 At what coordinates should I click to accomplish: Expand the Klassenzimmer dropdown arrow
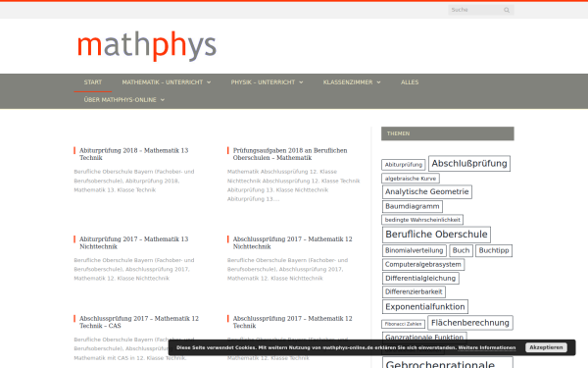[378, 82]
